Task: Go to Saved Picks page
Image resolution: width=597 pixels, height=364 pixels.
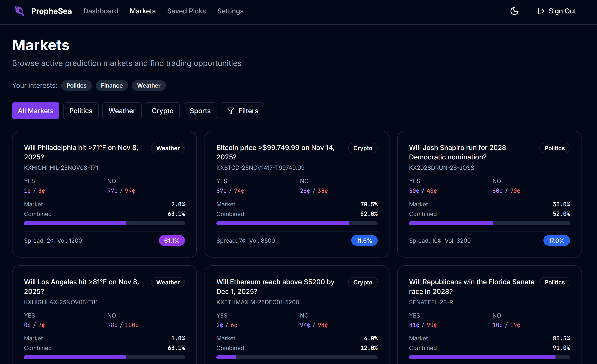Action: point(186,11)
